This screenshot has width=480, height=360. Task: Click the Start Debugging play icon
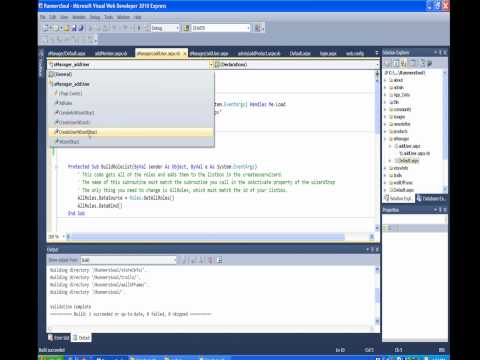click(x=139, y=28)
